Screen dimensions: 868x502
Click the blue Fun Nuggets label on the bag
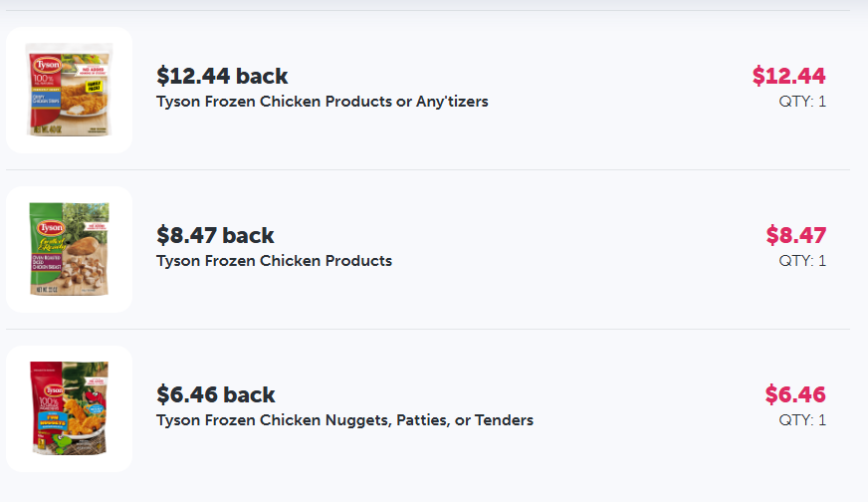point(53,421)
